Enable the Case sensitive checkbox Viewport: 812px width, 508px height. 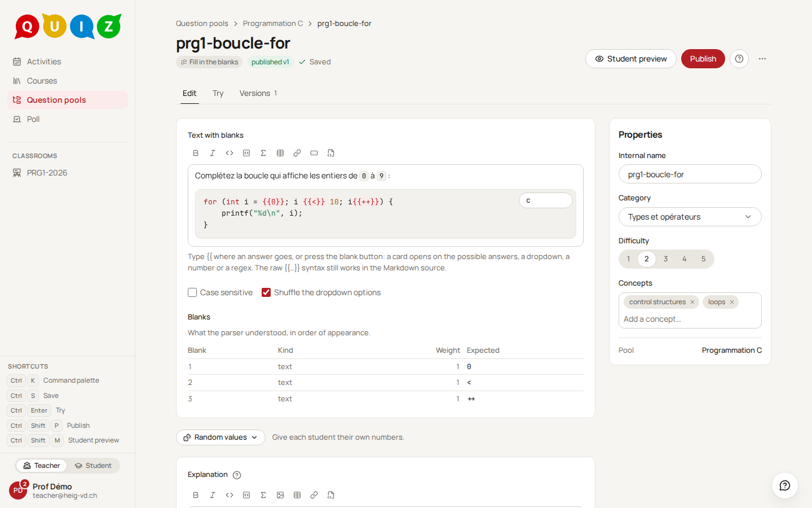(192, 292)
